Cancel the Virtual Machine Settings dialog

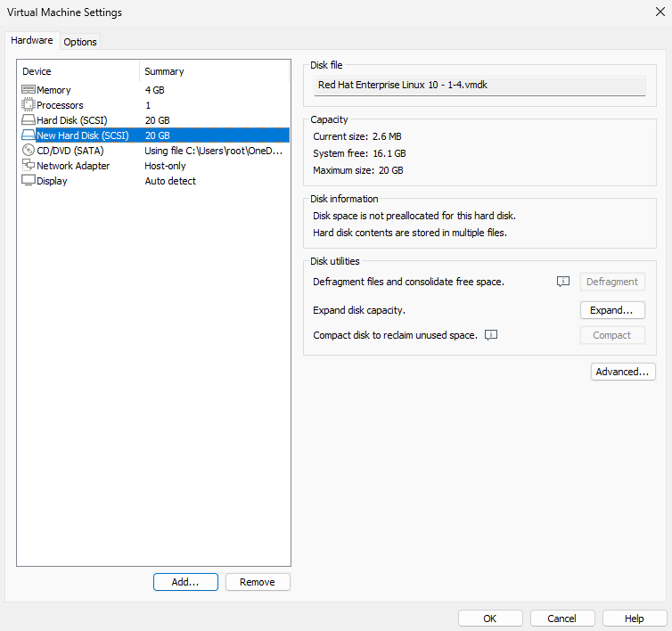pyautogui.click(x=561, y=619)
